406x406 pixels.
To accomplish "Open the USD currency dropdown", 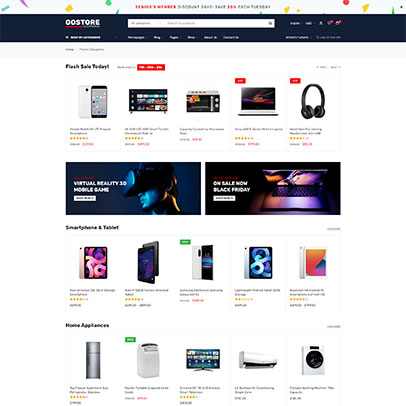I will point(309,23).
